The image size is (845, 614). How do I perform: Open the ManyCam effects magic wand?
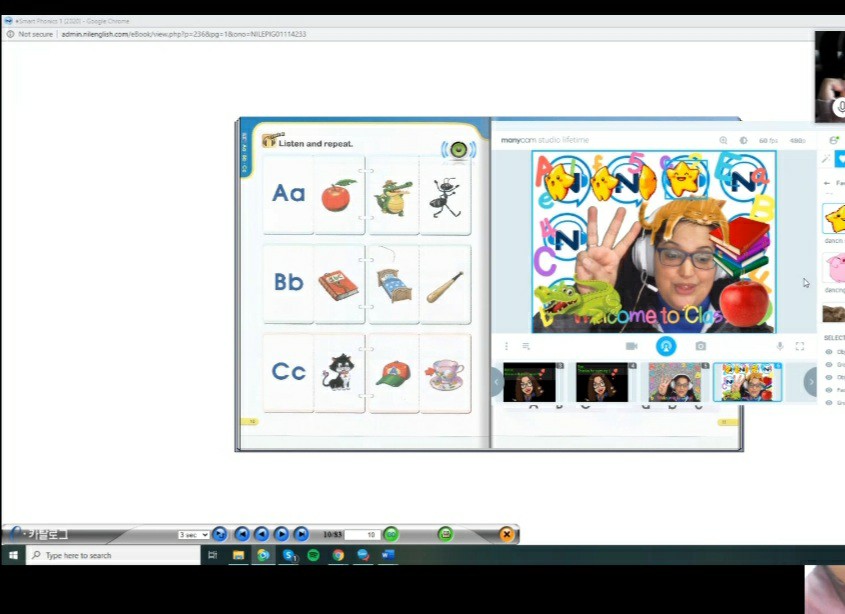[x=825, y=158]
